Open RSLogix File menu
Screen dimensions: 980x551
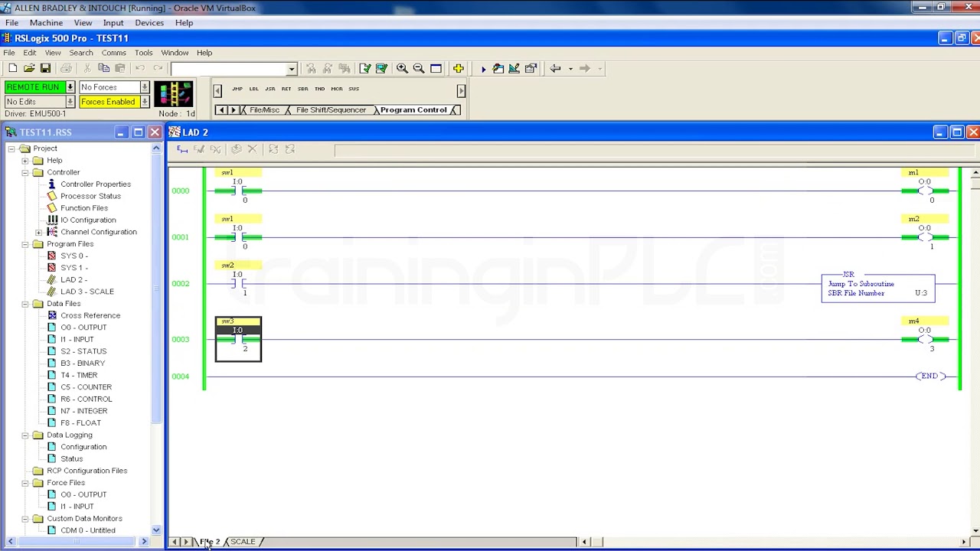point(9,53)
